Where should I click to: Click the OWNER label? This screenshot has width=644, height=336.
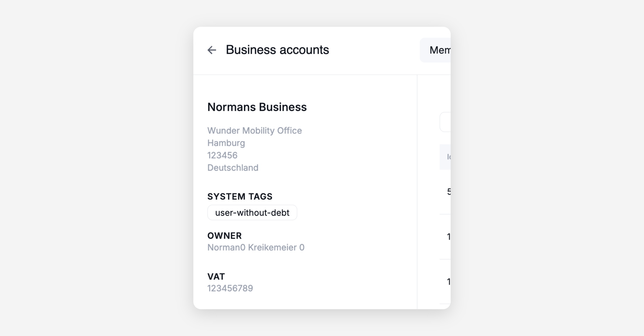tap(224, 236)
